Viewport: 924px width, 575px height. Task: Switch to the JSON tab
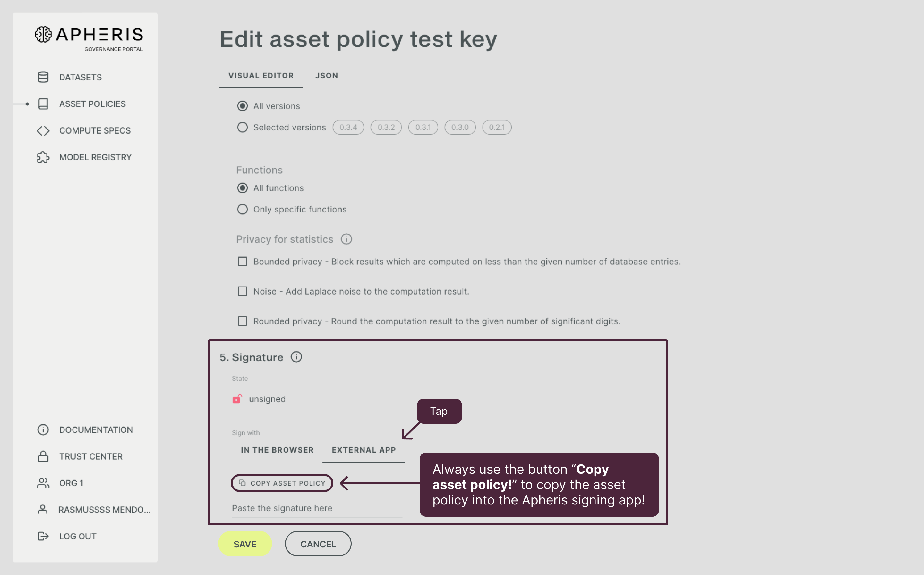(x=326, y=75)
